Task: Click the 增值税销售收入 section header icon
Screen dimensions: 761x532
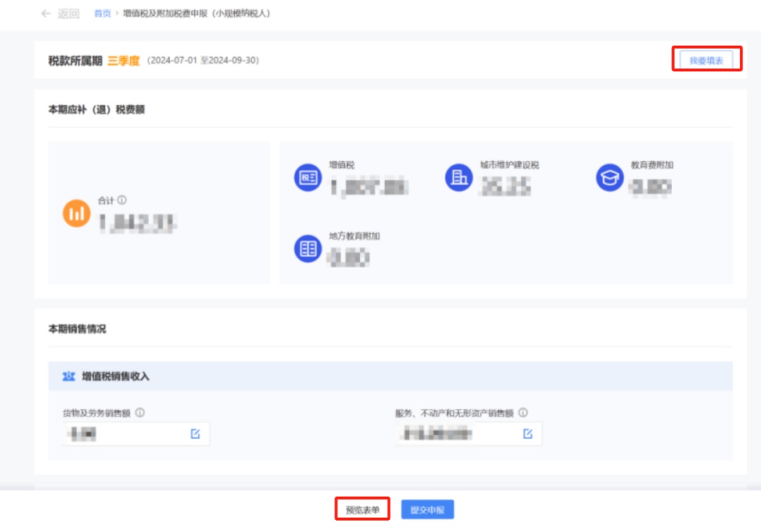Action: 69,376
